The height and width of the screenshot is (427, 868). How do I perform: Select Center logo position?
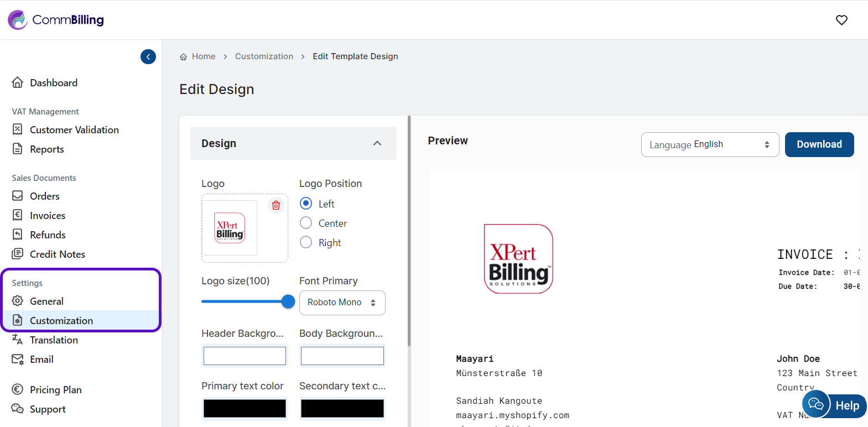pyautogui.click(x=306, y=223)
